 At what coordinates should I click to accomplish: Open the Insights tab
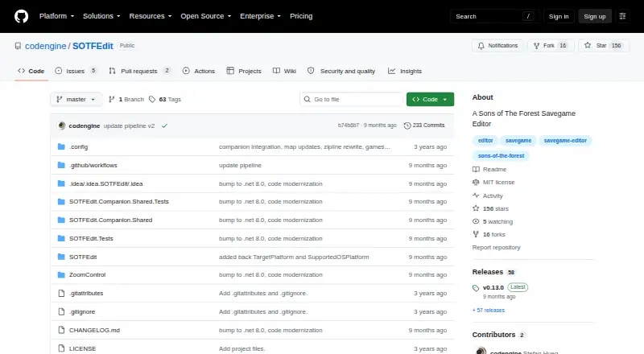[405, 71]
